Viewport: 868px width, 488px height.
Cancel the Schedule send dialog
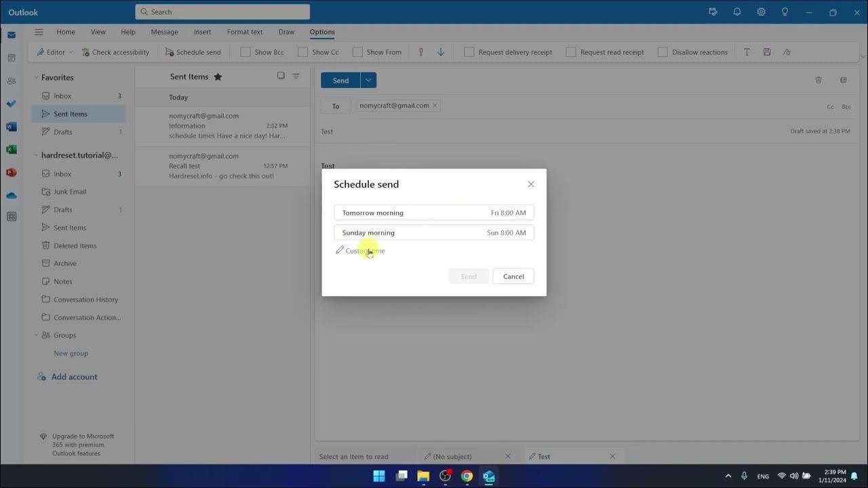point(513,277)
